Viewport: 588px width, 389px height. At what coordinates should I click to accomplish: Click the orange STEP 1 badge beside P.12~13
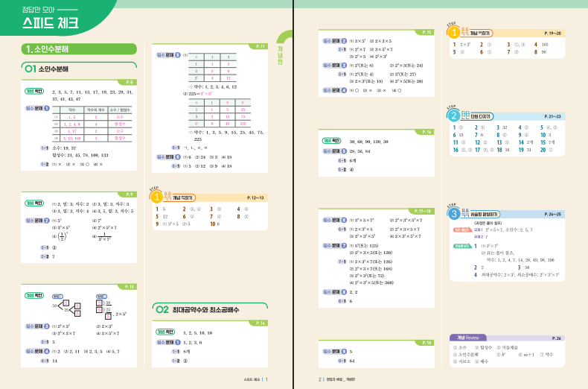(158, 197)
